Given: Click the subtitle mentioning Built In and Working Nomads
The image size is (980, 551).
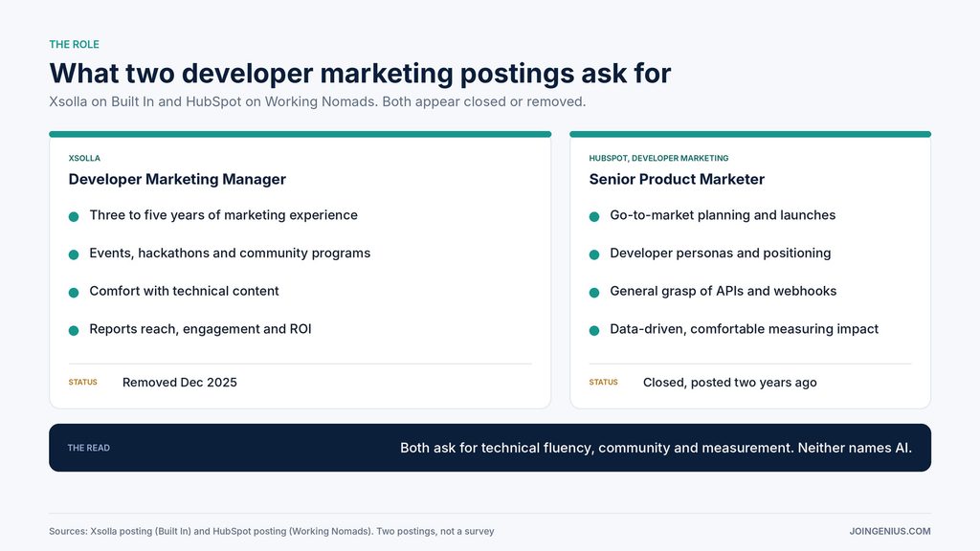Looking at the screenshot, I should point(318,101).
